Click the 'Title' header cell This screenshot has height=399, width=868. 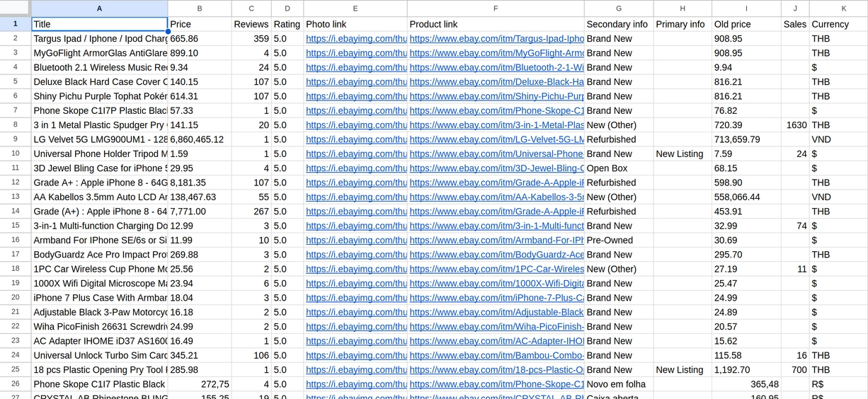tap(99, 24)
